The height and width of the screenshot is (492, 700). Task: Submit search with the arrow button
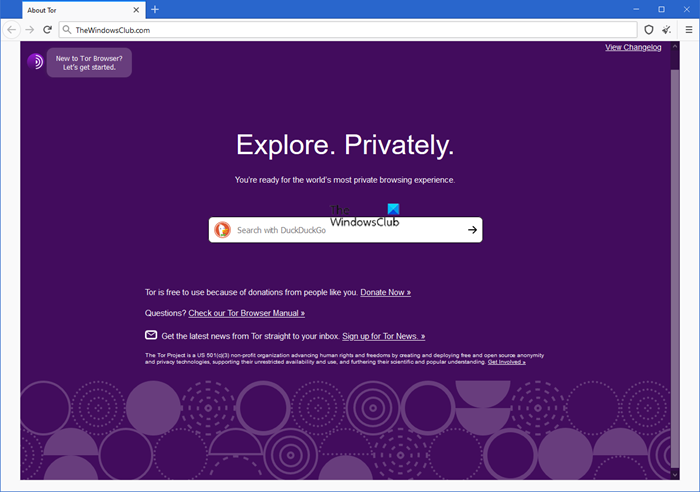(x=472, y=230)
